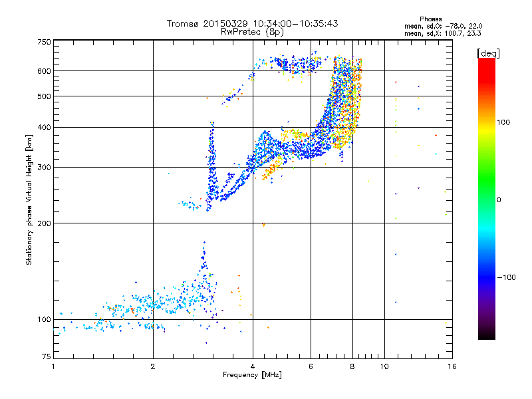
Task: Click the Stationary phase Virtual Height axis label
Action: point(29,199)
